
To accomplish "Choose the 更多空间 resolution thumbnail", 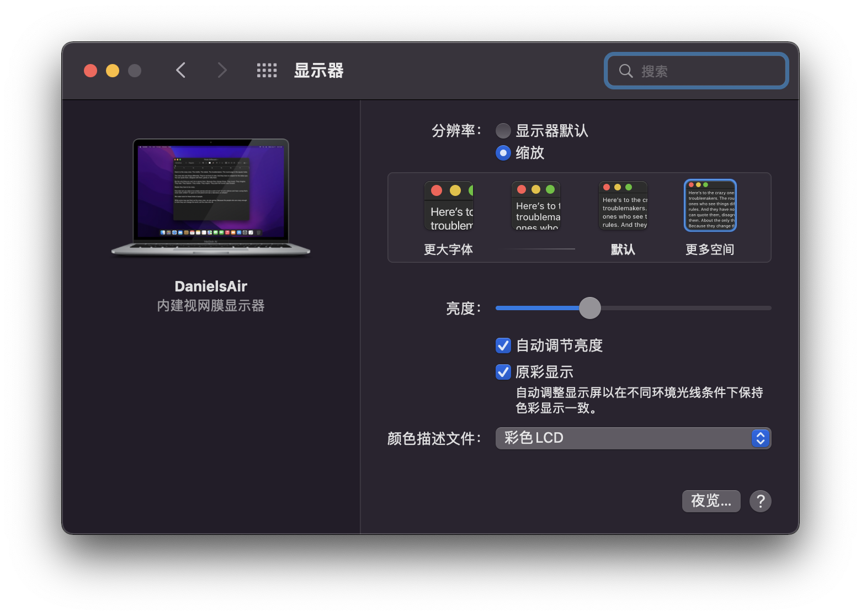I will 710,206.
